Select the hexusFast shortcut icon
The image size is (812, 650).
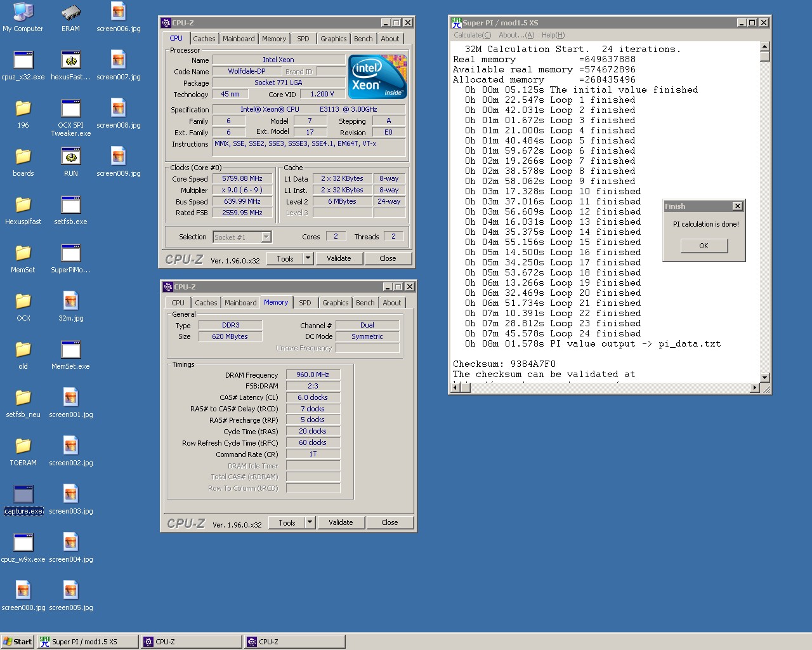[70, 65]
